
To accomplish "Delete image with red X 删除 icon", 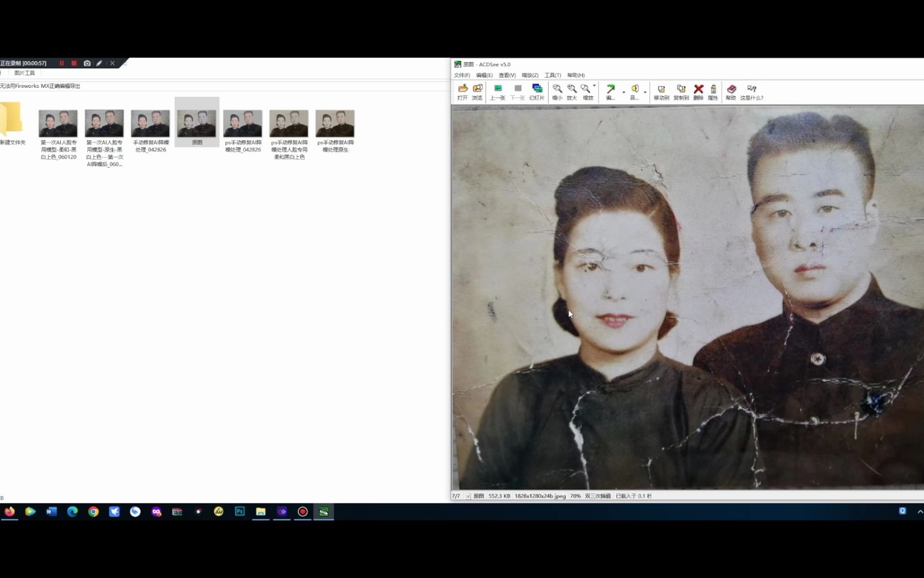I will pyautogui.click(x=698, y=92).
